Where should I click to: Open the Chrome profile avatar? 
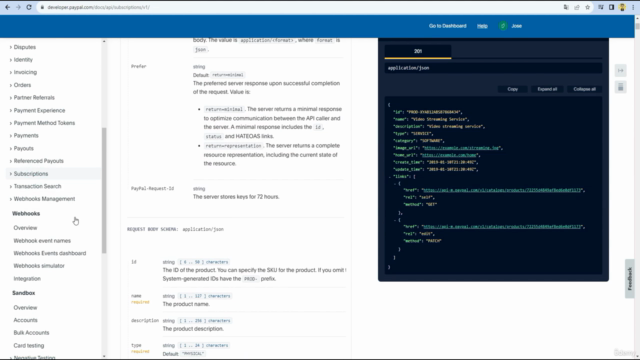point(622,7)
